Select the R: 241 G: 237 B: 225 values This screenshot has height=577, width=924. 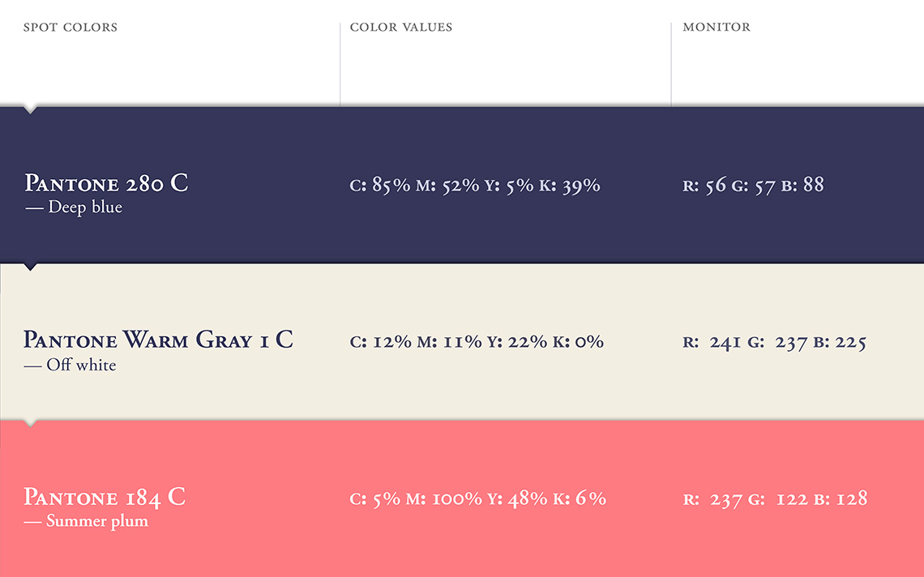coord(774,343)
